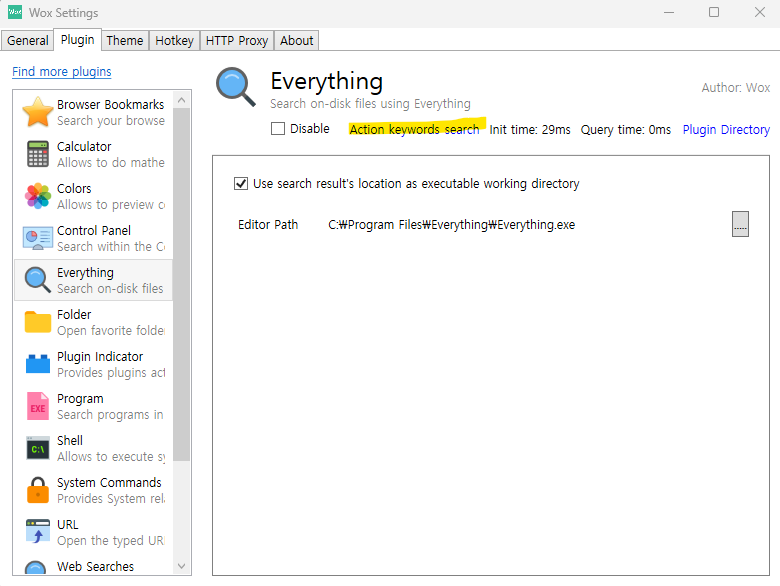780x586 pixels.
Task: Click plugin list scroll up arrow
Action: [182, 100]
